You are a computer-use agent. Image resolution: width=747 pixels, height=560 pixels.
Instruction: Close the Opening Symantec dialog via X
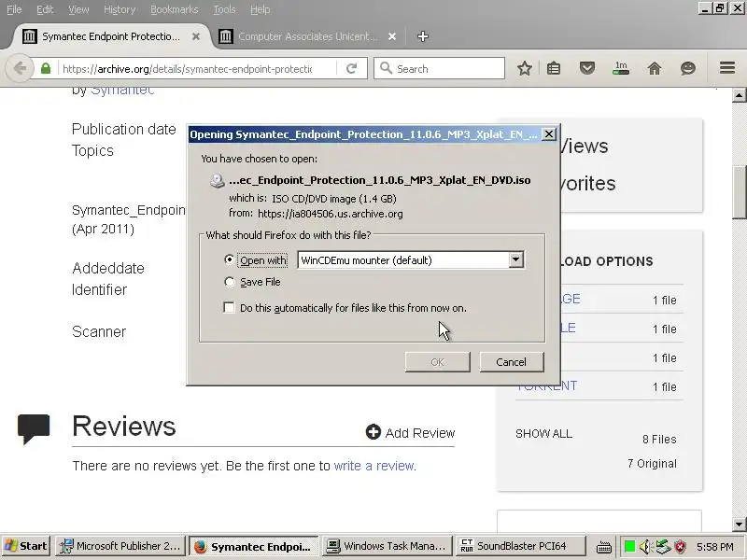(549, 134)
